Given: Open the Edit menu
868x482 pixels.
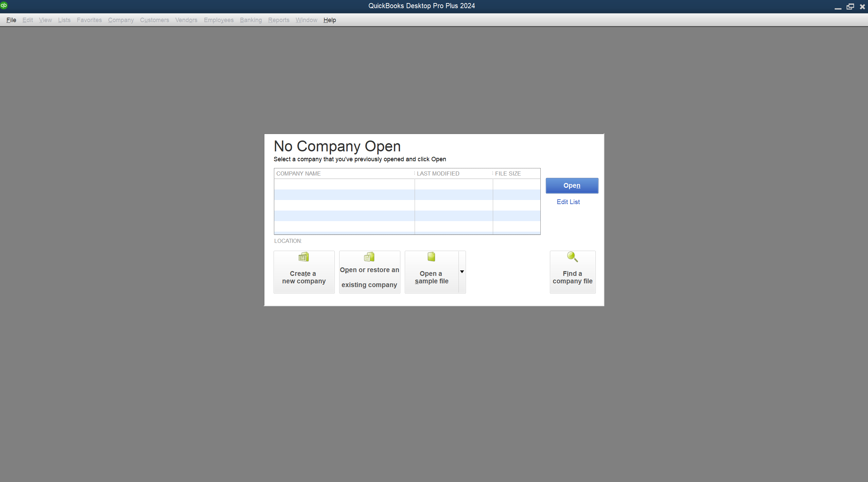Looking at the screenshot, I should tap(28, 20).
